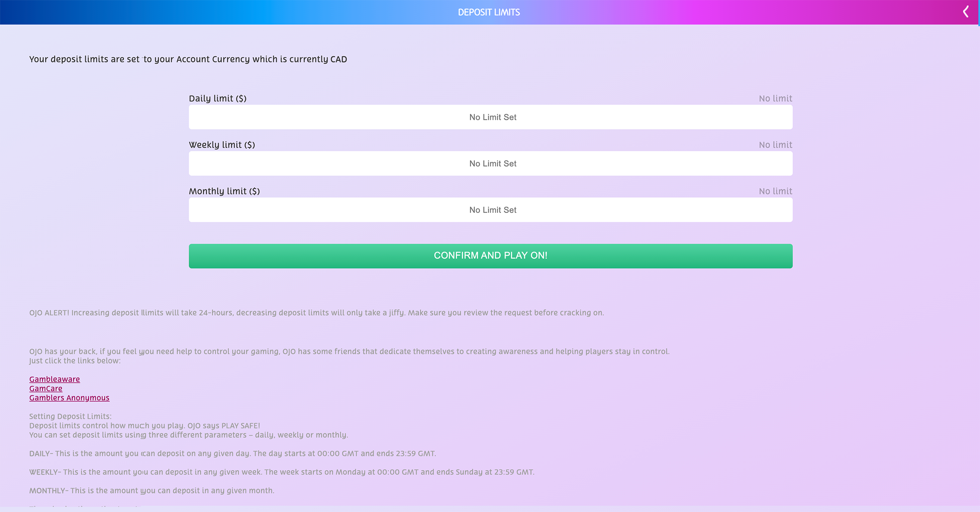This screenshot has height=512, width=980.
Task: Click the OJO ALERT notice paragraph
Action: (x=316, y=313)
